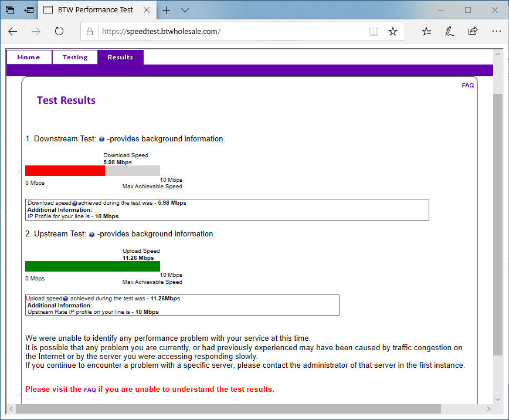Screen dimensions: 509x420
Task: Click the Downstream Test help question mark icon
Action: coord(101,139)
